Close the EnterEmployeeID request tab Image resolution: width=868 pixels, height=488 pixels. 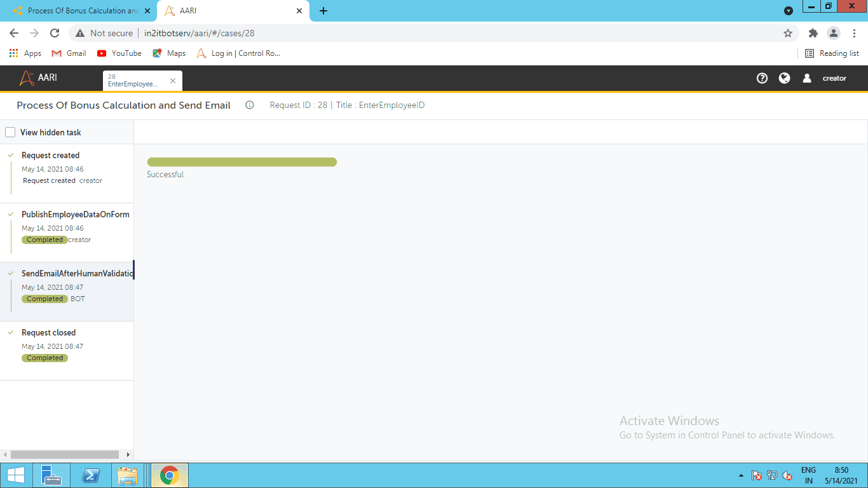[173, 81]
